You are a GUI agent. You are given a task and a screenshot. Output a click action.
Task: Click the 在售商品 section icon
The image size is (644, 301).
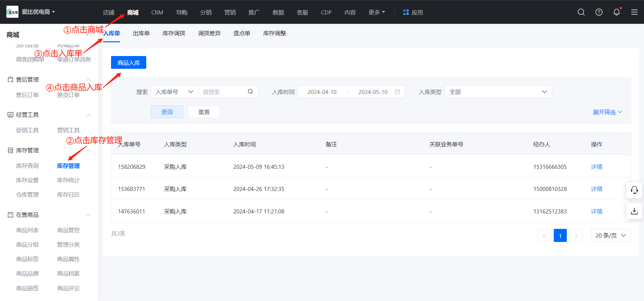click(10, 215)
